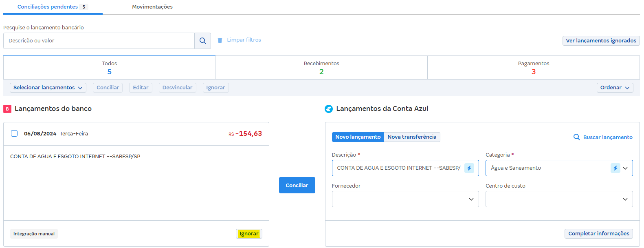Expand the Ordenar dropdown
The width and height of the screenshot is (644, 248).
point(615,88)
